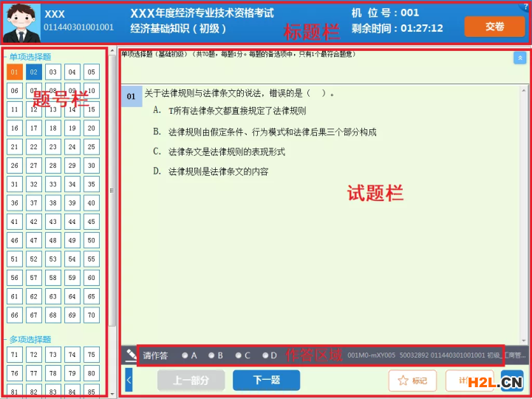Pick answer option D radio button
The height and width of the screenshot is (399, 532).
(x=265, y=355)
